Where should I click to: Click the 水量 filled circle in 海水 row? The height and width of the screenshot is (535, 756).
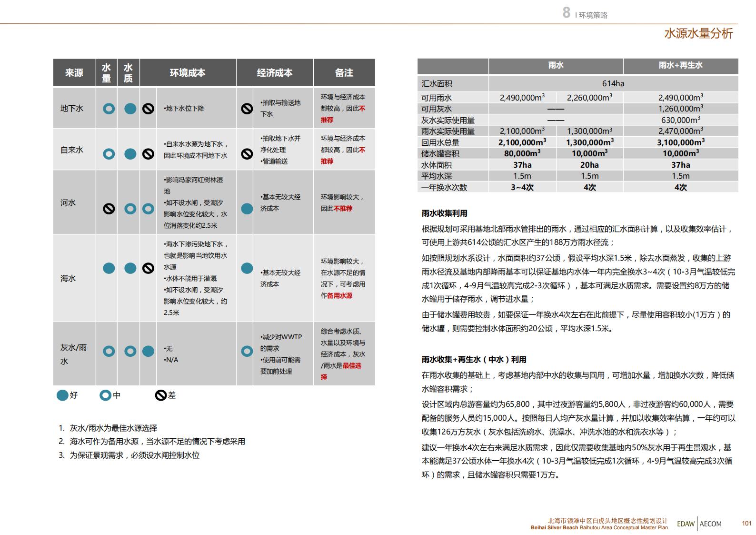coord(109,268)
